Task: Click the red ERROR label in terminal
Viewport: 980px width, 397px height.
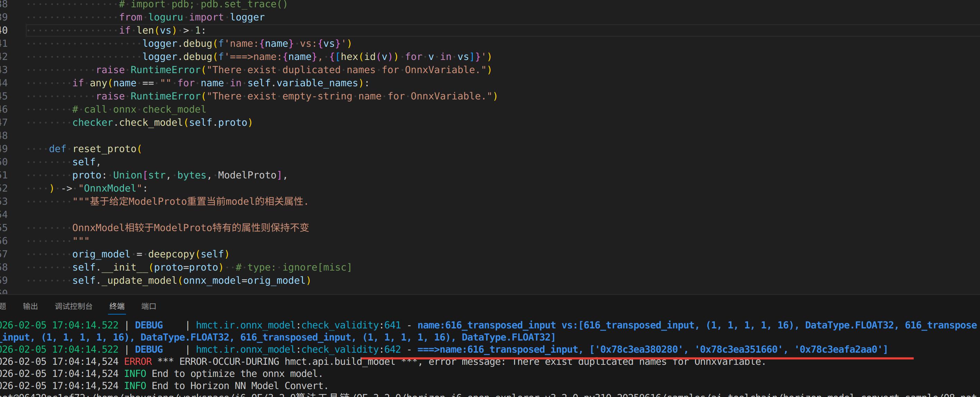Action: coord(138,362)
